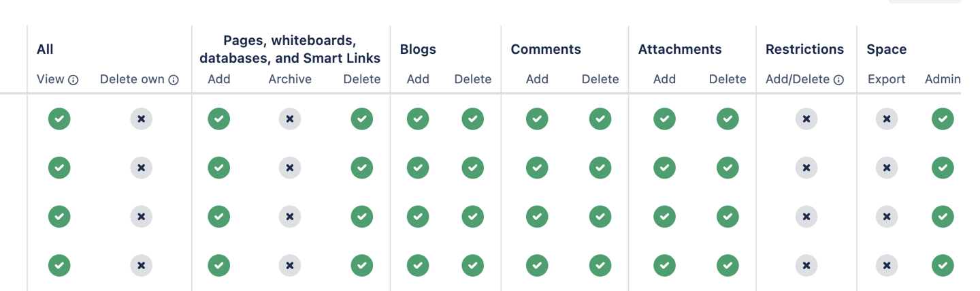The height and width of the screenshot is (291, 980).
Task: Click first row's Space Export X icon
Action: pos(886,119)
